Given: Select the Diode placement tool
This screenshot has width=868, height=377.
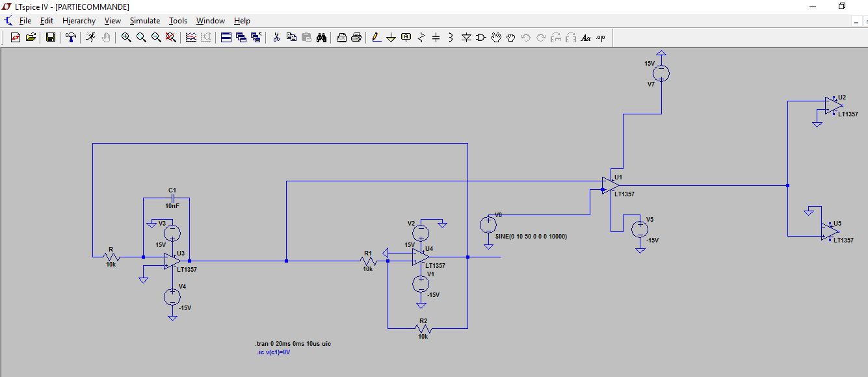Looking at the screenshot, I should tap(466, 38).
